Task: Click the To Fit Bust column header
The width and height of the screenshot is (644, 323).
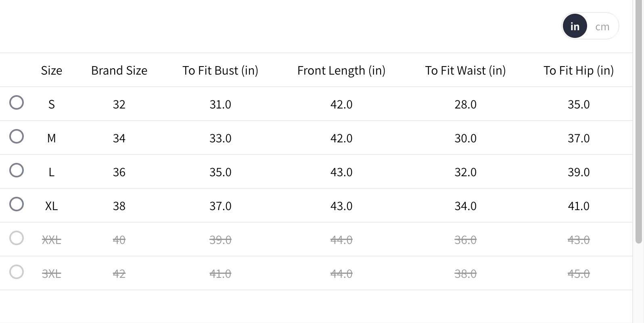Action: pyautogui.click(x=220, y=71)
